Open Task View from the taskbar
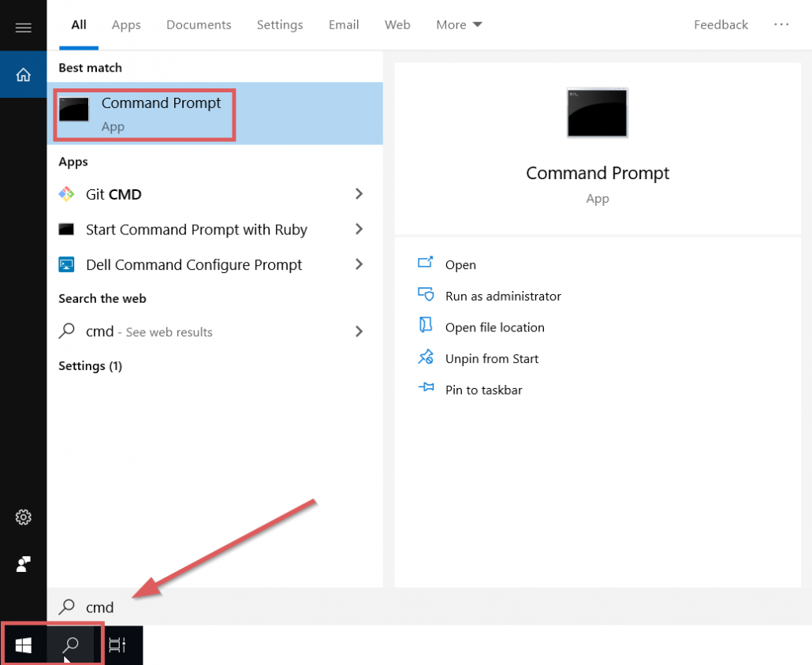The height and width of the screenshot is (665, 812). (117, 645)
